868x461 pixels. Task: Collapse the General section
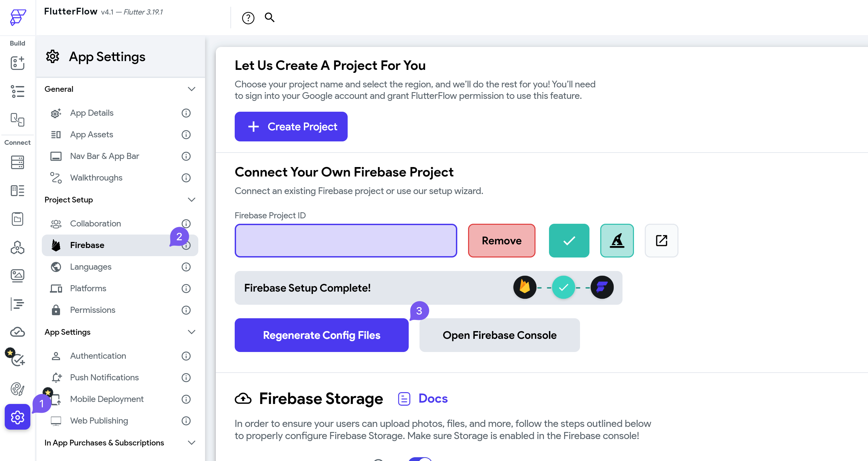coord(192,89)
